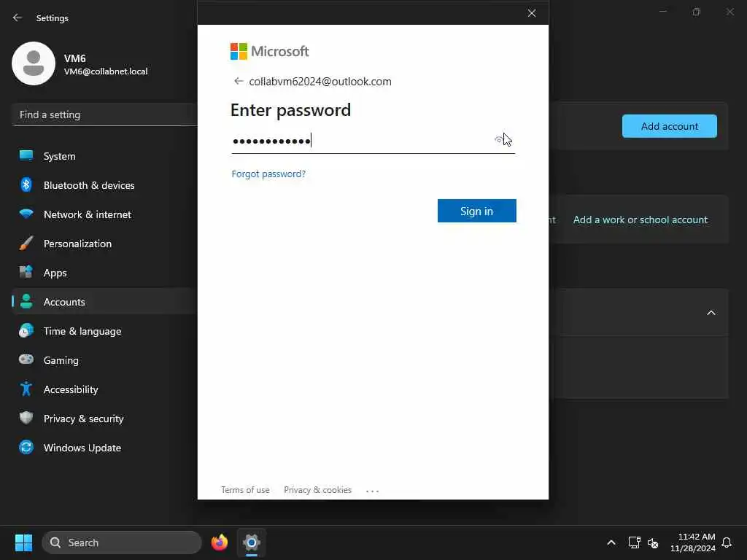
Task: Show hidden tray icons
Action: [x=611, y=542]
